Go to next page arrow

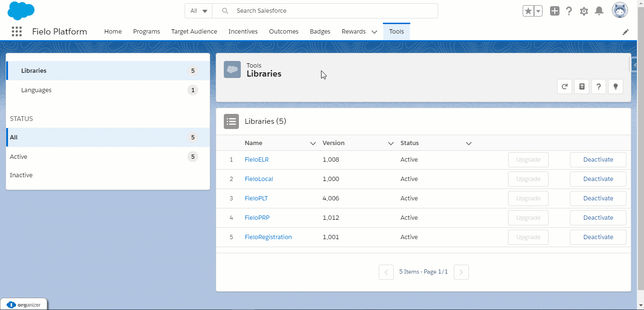coord(461,272)
